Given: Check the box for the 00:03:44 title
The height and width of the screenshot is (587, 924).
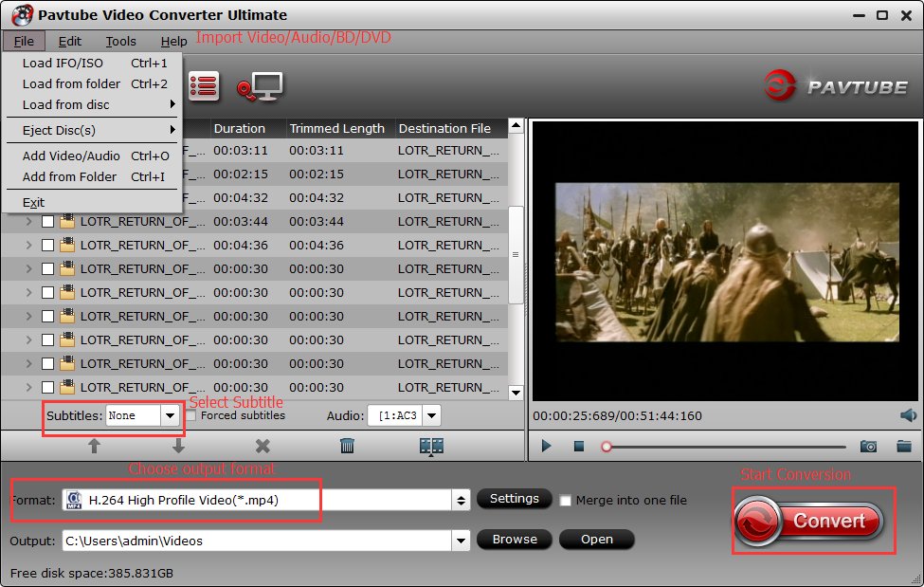Looking at the screenshot, I should pyautogui.click(x=47, y=222).
